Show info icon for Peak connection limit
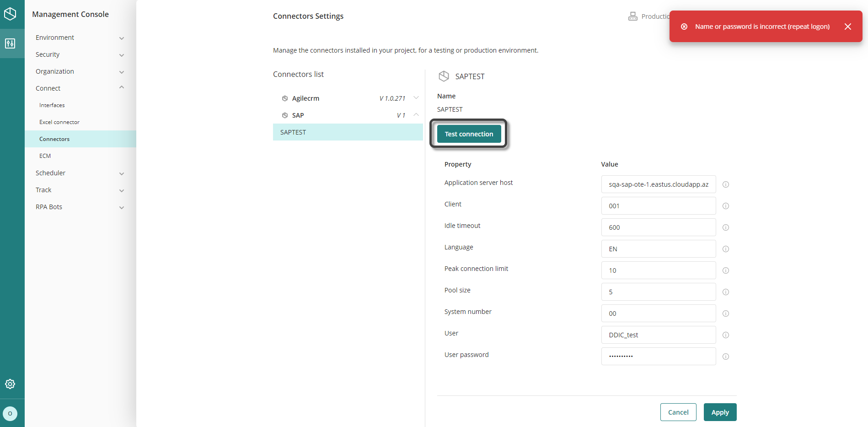868x427 pixels. [726, 270]
